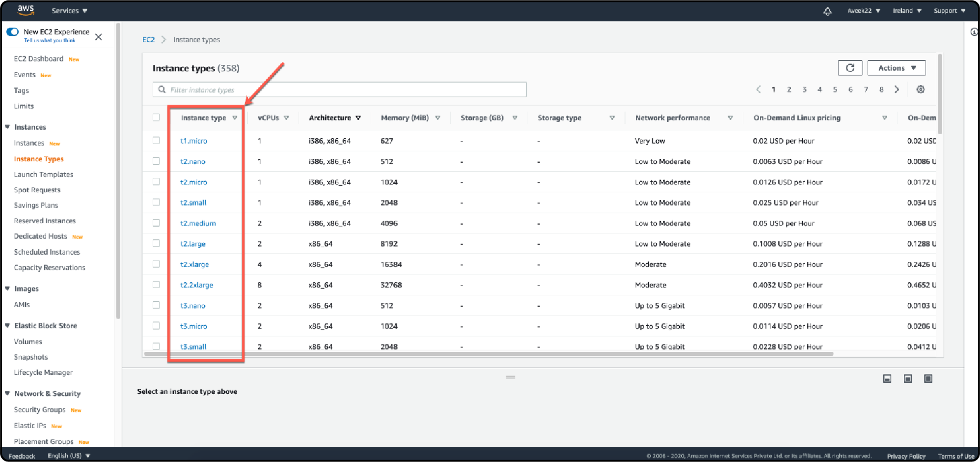Click the table area vertical scrollbar

(x=940, y=93)
